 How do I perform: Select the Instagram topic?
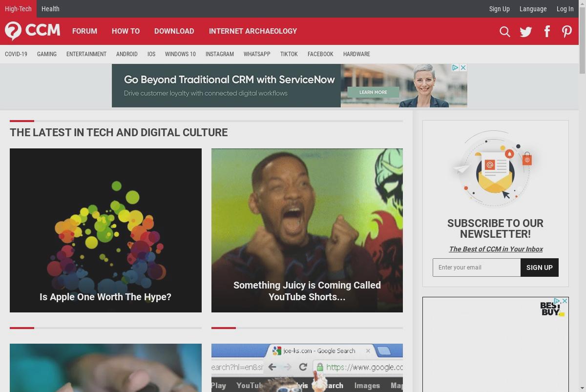pos(220,54)
